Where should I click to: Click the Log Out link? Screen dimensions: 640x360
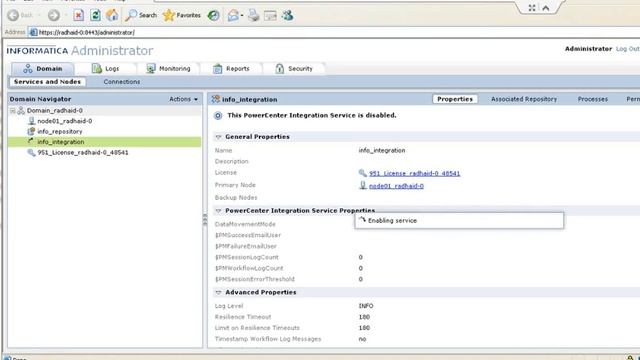click(628, 49)
